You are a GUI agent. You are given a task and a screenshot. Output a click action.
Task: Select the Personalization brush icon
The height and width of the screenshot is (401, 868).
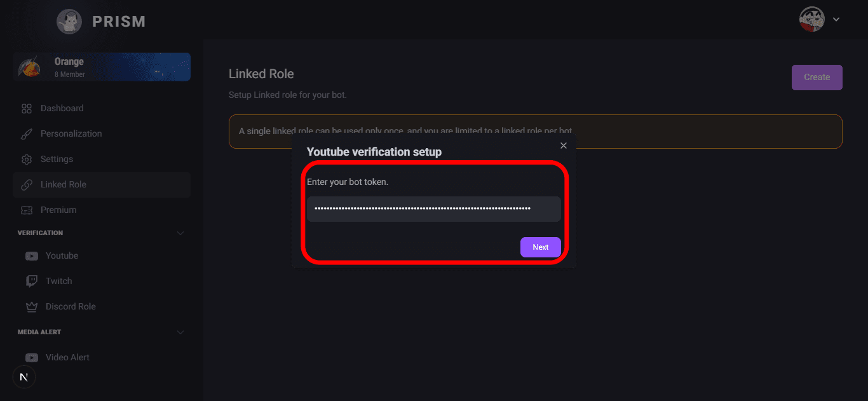coord(25,133)
